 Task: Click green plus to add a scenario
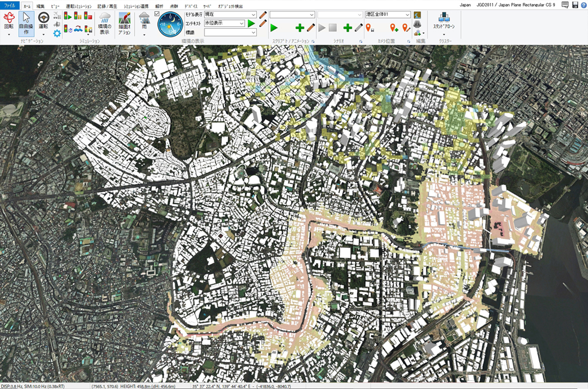pyautogui.click(x=347, y=28)
